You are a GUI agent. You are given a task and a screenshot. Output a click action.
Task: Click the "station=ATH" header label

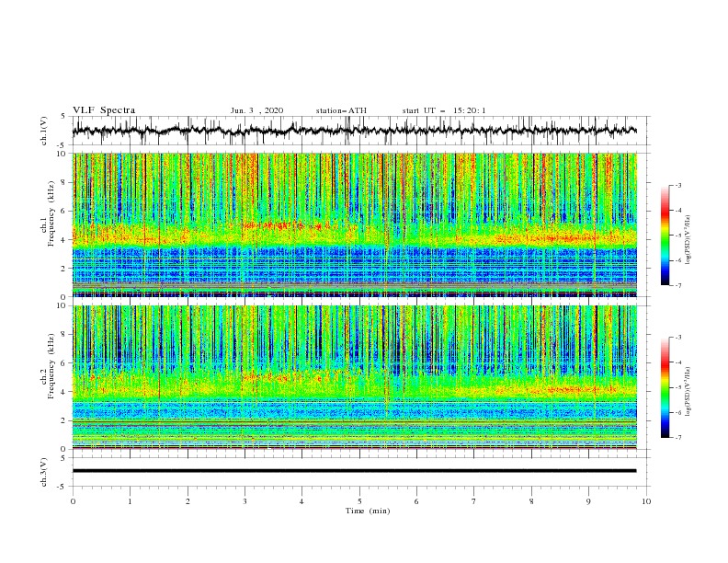[x=341, y=110]
